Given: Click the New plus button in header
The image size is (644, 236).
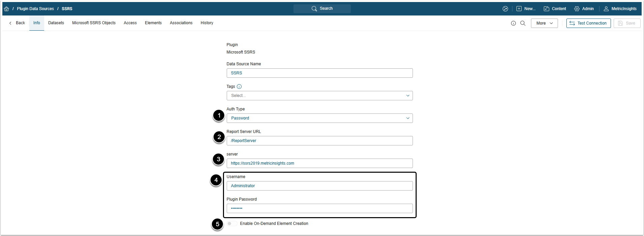Looking at the screenshot, I should click(x=526, y=9).
